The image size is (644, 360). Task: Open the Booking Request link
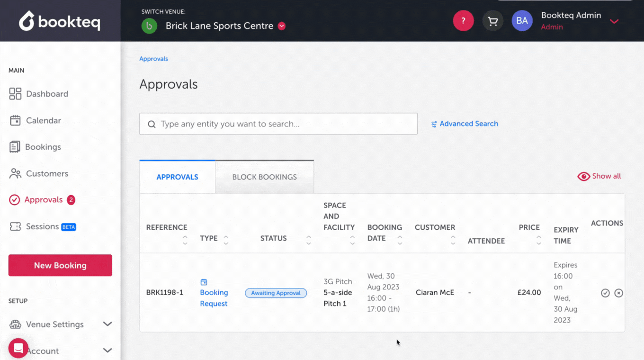[214, 298]
